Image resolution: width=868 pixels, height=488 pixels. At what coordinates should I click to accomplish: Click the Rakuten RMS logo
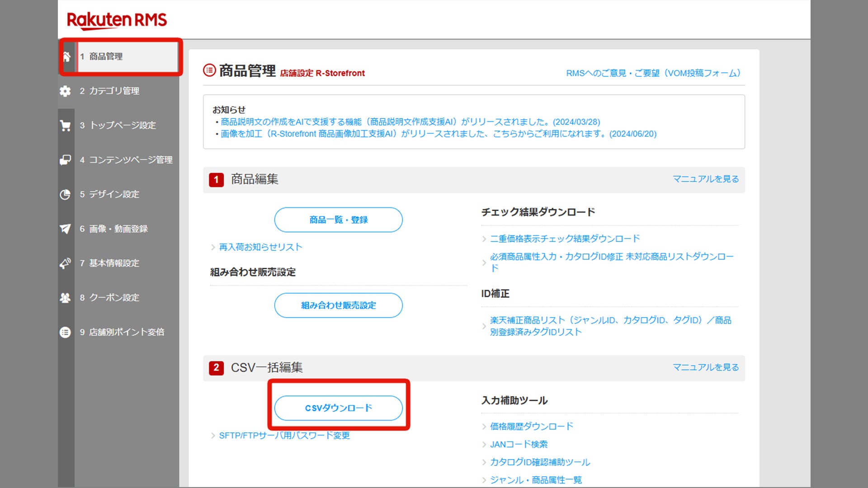[x=117, y=20]
